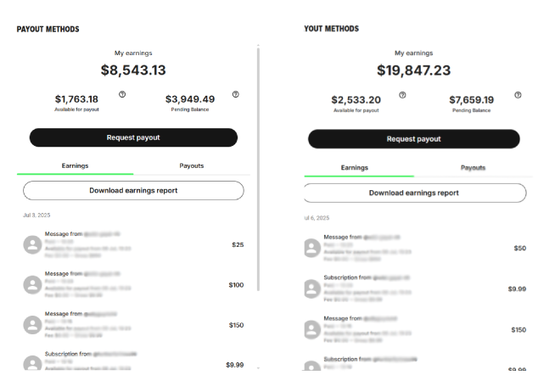Click the avatar of the $50 message
Viewport: 538px width, 392px height.
click(x=312, y=248)
